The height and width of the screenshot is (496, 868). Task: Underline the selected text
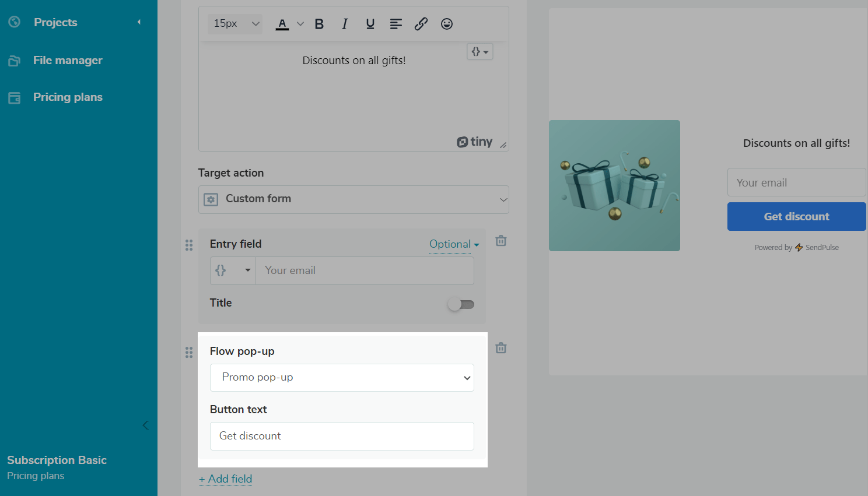(370, 24)
